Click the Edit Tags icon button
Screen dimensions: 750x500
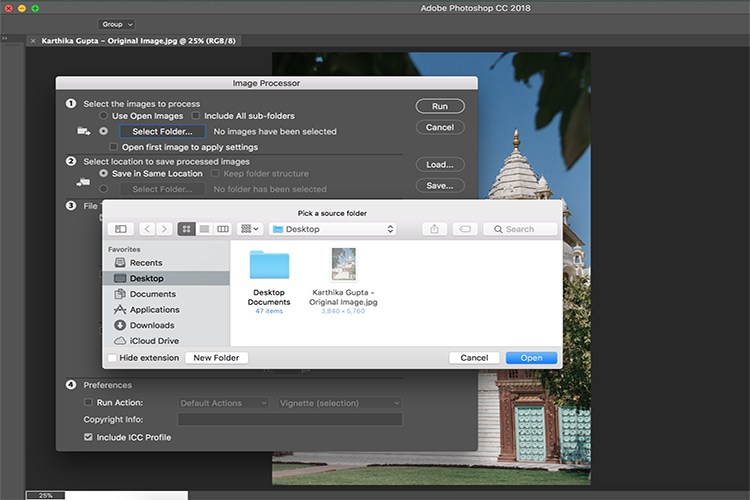point(465,229)
